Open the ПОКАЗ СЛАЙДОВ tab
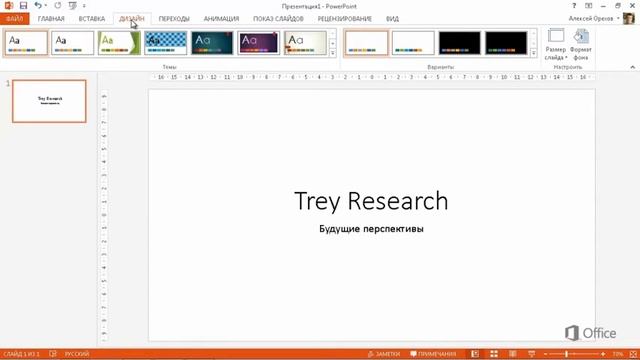The image size is (640, 360). point(278,19)
